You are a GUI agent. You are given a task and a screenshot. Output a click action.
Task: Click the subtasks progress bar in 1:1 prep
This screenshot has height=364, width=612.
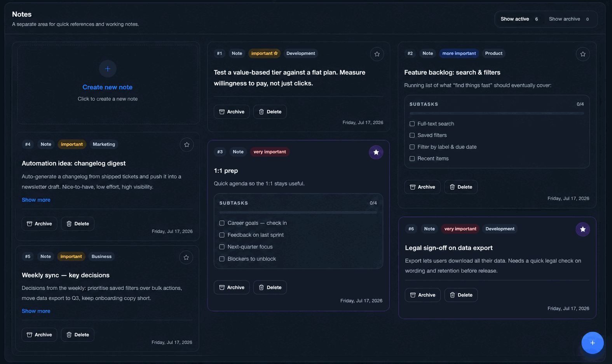tap(298, 212)
